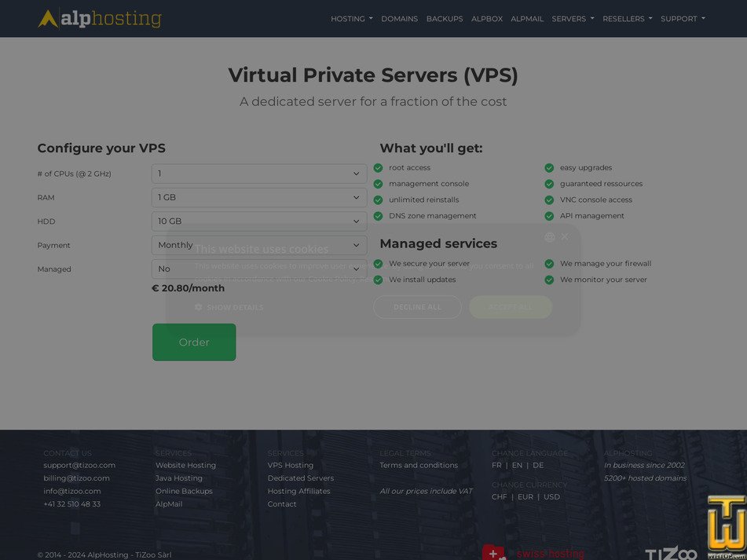Screen dimensions: 747x560
Task: Open the Website Hosting footer link
Action: pos(186,465)
